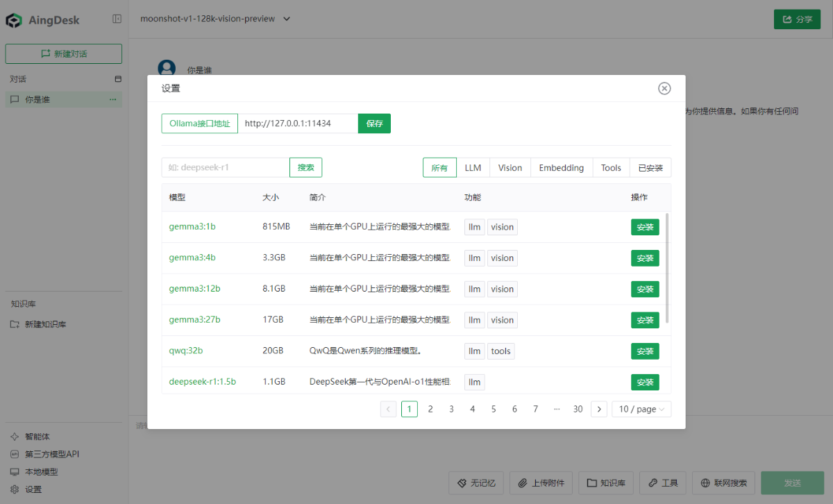The width and height of the screenshot is (833, 504).
Task: Install the deepseek-r1:1.5b model
Action: [x=645, y=382]
